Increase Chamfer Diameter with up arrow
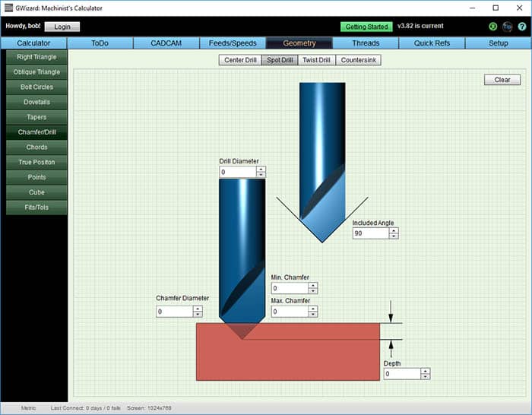532x415 pixels. coord(198,309)
